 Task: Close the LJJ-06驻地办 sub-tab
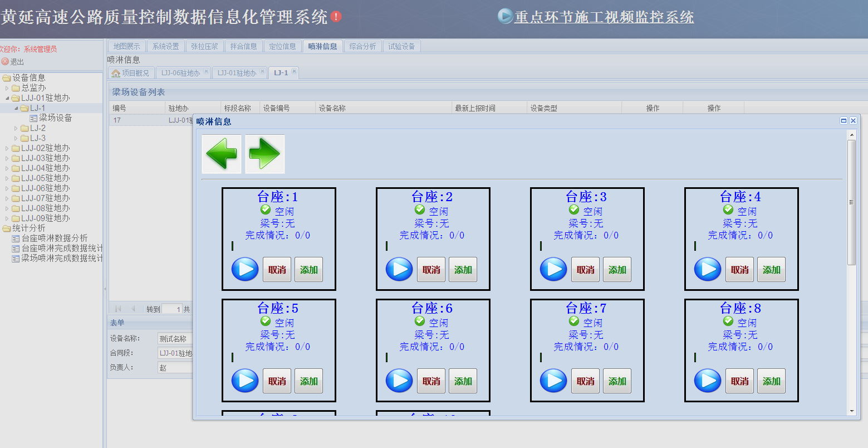206,71
